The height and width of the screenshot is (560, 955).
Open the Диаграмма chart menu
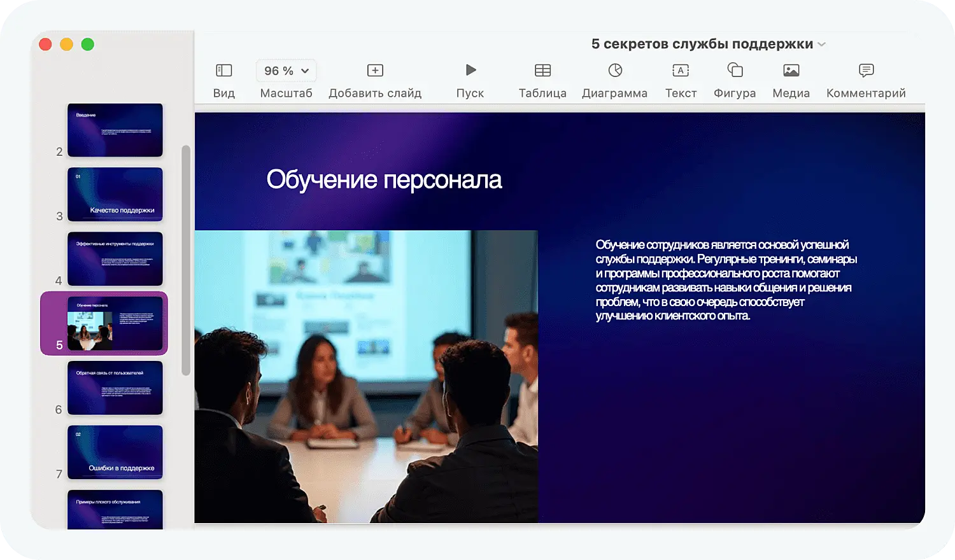[x=614, y=71]
